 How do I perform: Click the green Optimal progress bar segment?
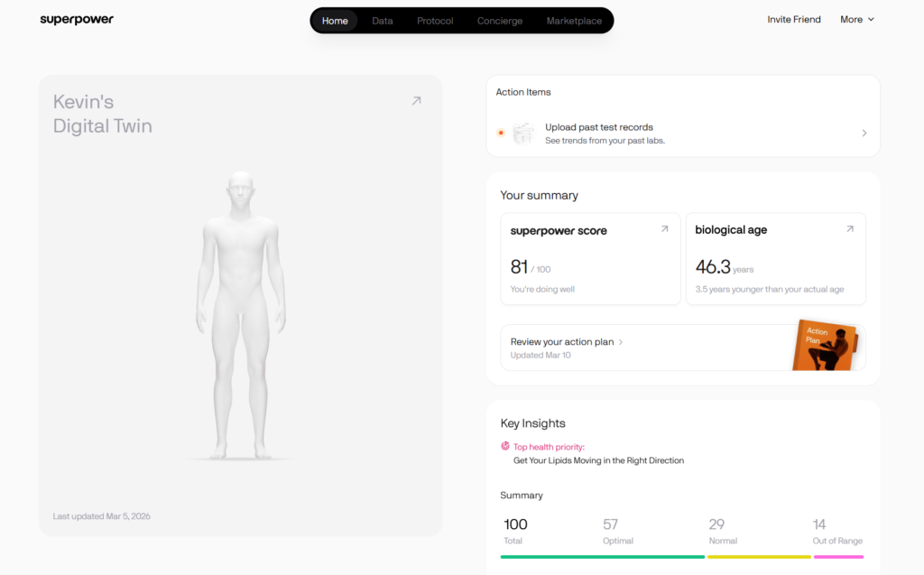(x=602, y=557)
